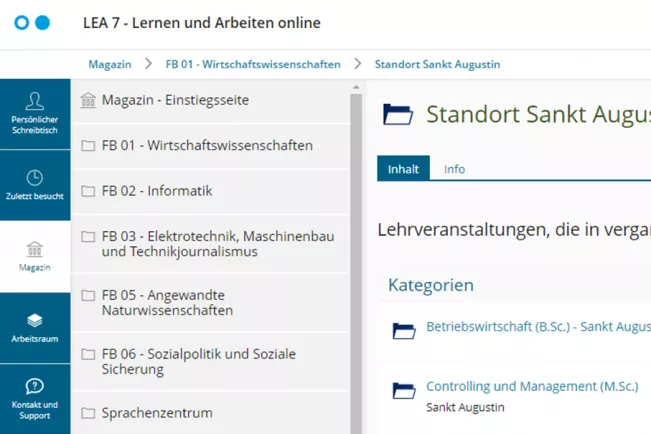
Task: Open Persönlicher Schreibtisch in the sidebar
Action: (35, 113)
